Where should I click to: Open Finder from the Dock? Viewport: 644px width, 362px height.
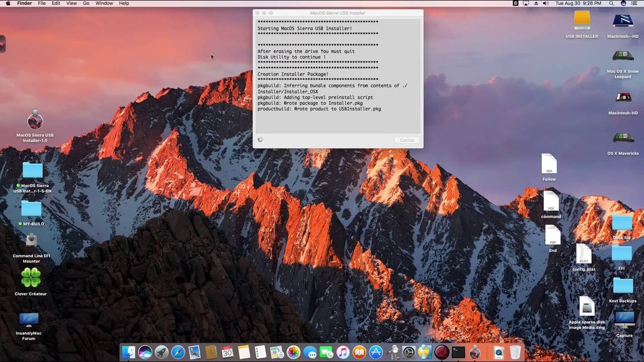pyautogui.click(x=129, y=352)
